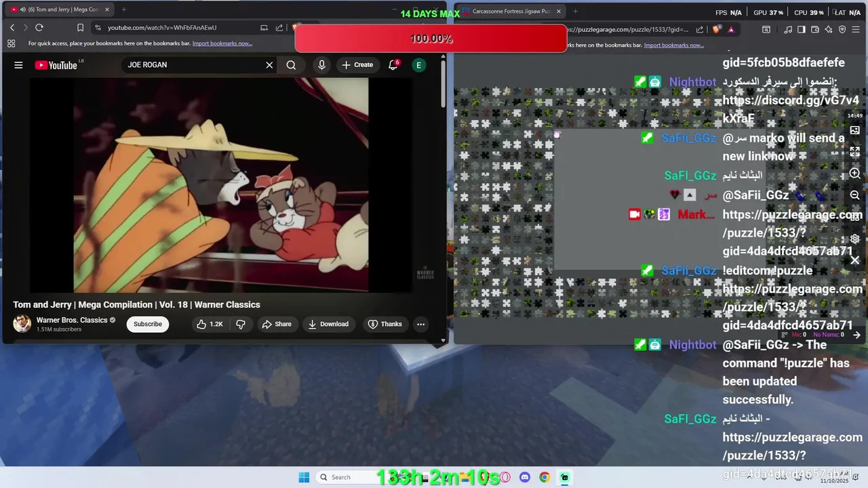The image size is (868, 488).
Task: Open Brave Rewards triangle icon
Action: pos(731,30)
